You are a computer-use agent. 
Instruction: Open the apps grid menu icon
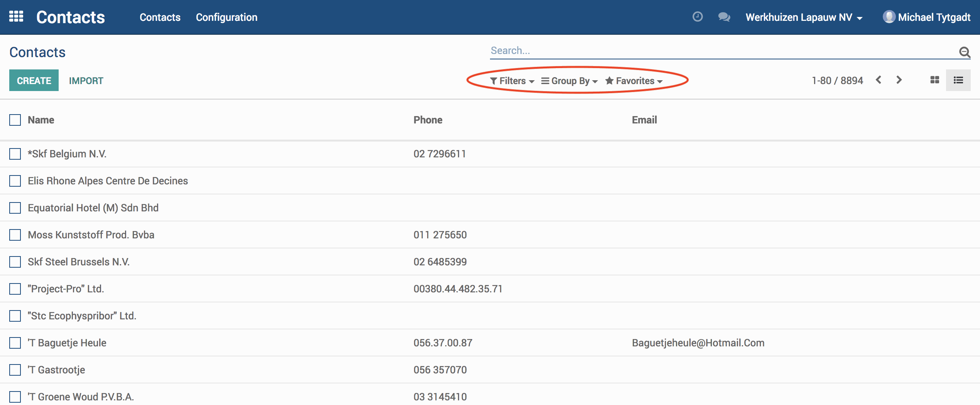click(x=16, y=17)
